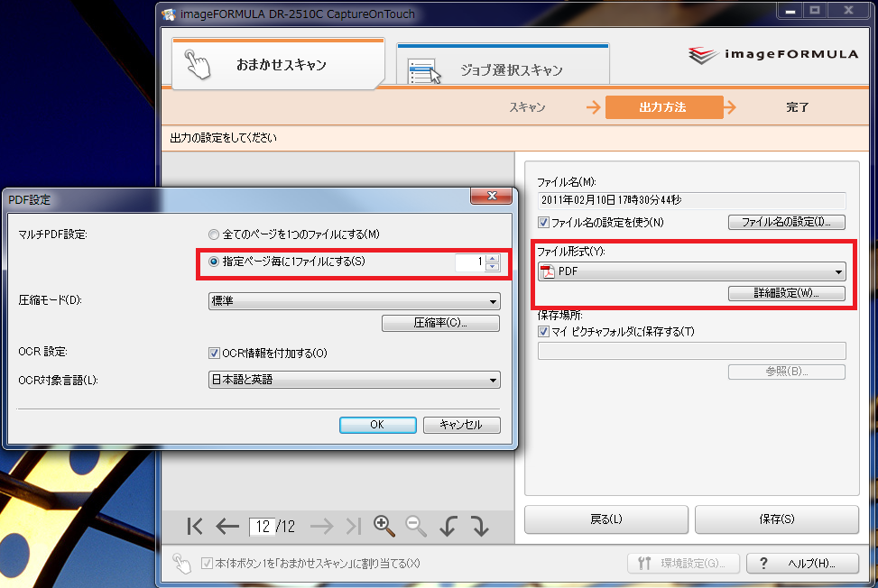Image resolution: width=878 pixels, height=588 pixels.
Task: Switch to おまかせスキャン tab
Action: pos(278,64)
